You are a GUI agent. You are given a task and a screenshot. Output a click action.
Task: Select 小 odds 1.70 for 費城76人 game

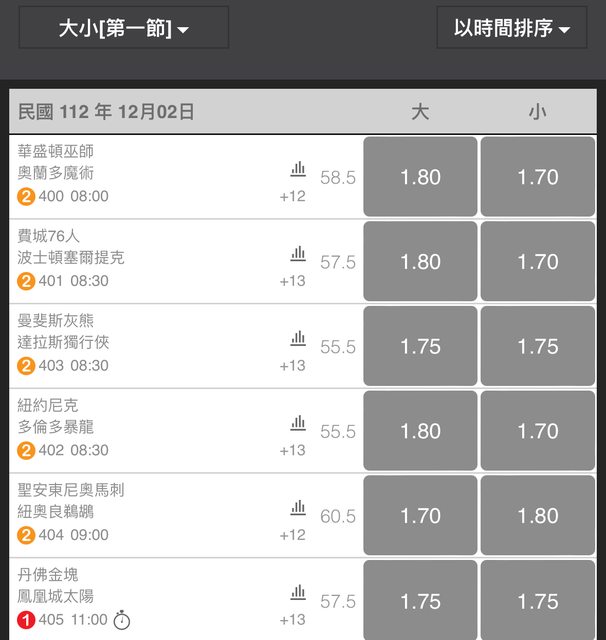pos(538,262)
